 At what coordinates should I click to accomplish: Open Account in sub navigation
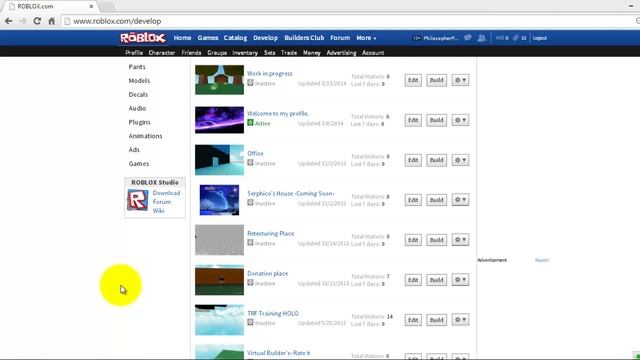pos(373,53)
